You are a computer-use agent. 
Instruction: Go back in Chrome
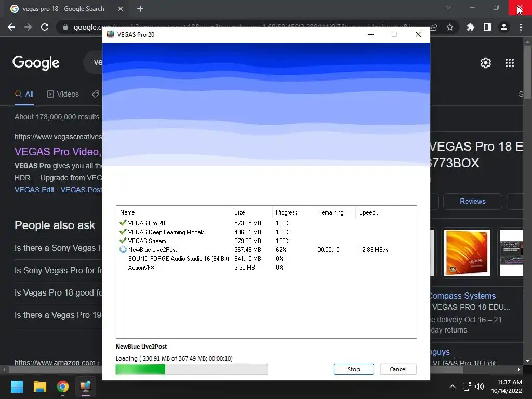tap(11, 27)
